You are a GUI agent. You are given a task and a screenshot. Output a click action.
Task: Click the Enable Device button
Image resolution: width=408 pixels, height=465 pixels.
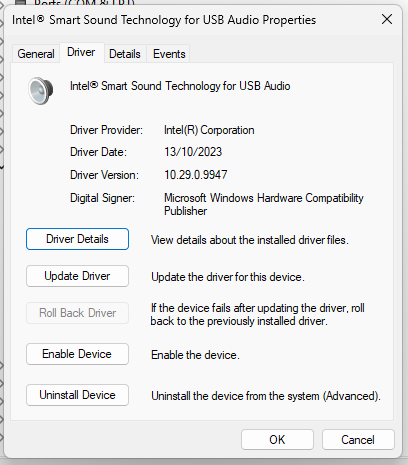pos(77,354)
